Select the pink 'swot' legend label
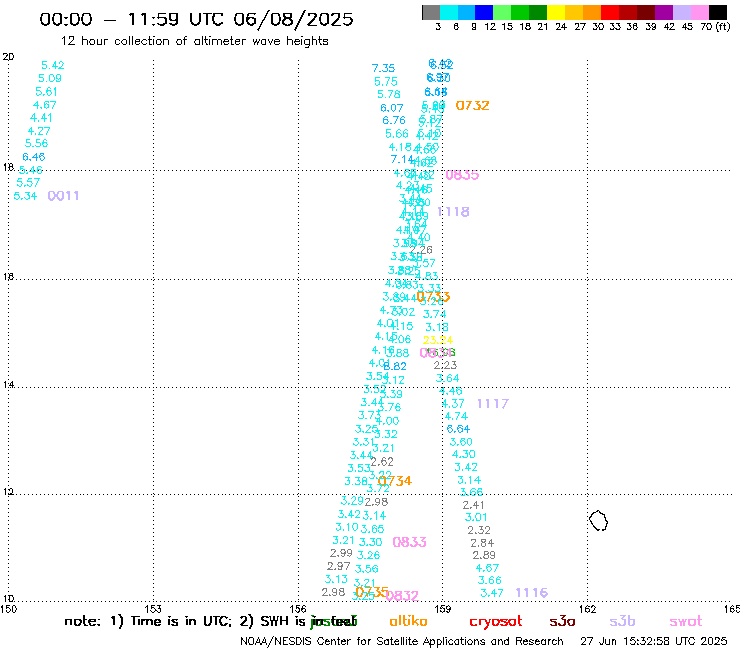Viewport: 740px width, 650px height. click(686, 622)
